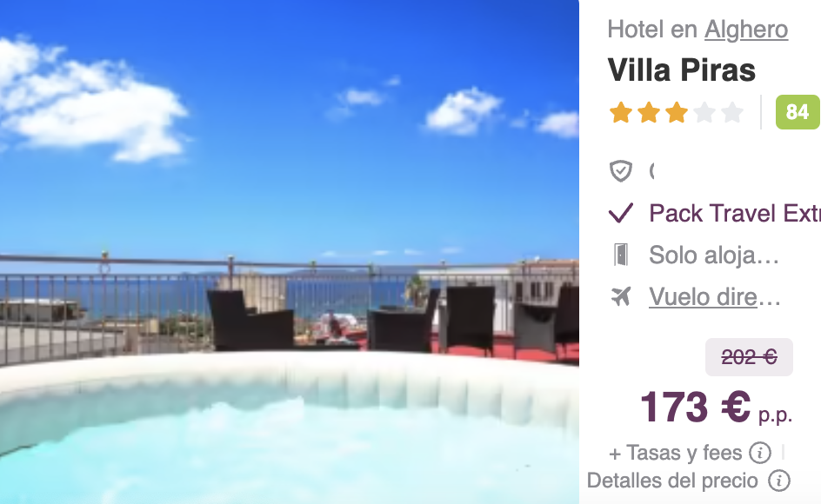Click the Tasas y fees text

point(676,454)
